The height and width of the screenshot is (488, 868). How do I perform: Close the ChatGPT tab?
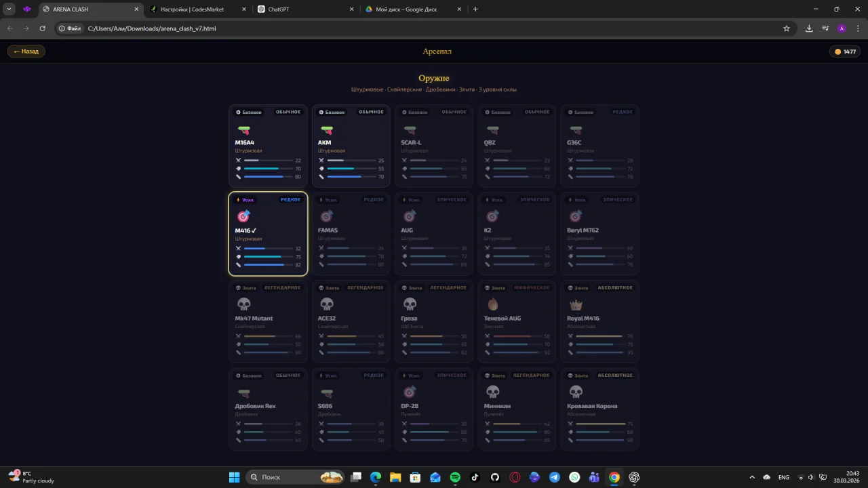coord(351,9)
